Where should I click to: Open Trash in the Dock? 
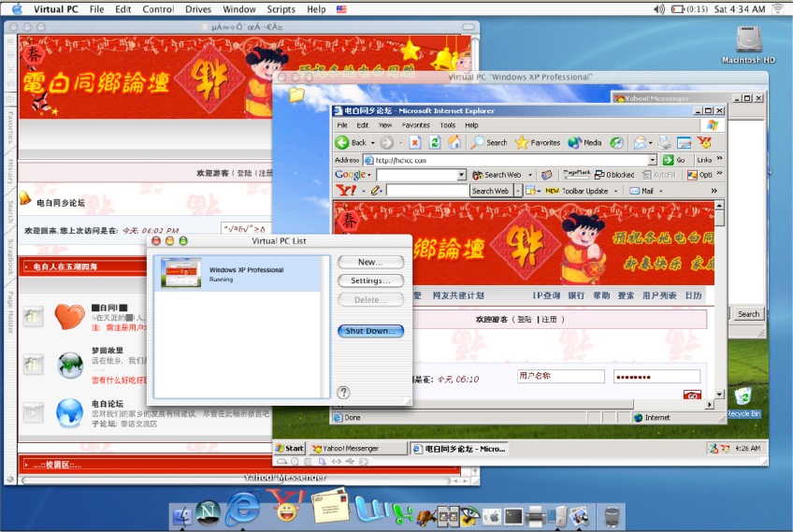click(x=612, y=514)
